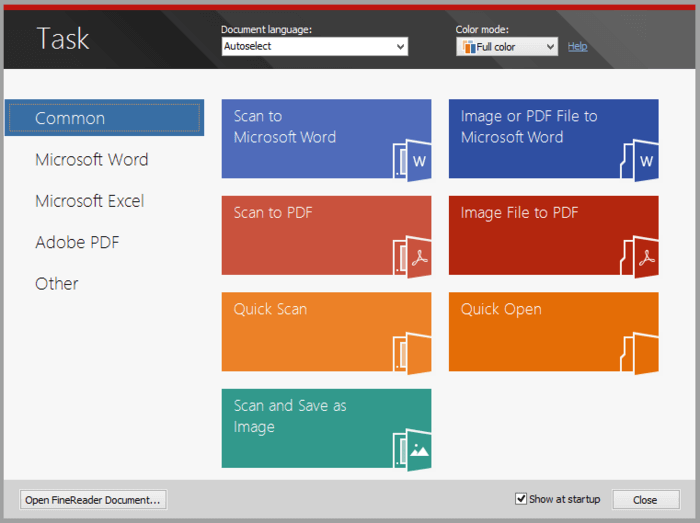Open the Adobe PDF task category
Viewport: 700px width, 523px height.
(78, 242)
